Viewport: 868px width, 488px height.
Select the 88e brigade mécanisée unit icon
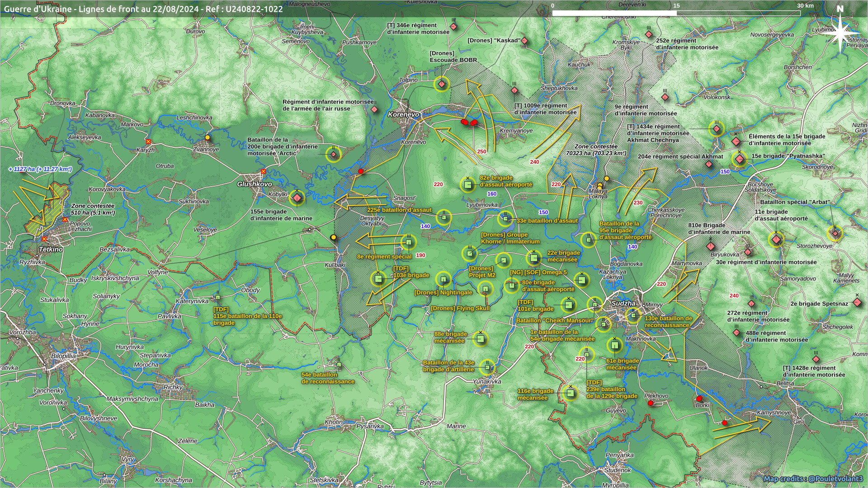coord(481,338)
